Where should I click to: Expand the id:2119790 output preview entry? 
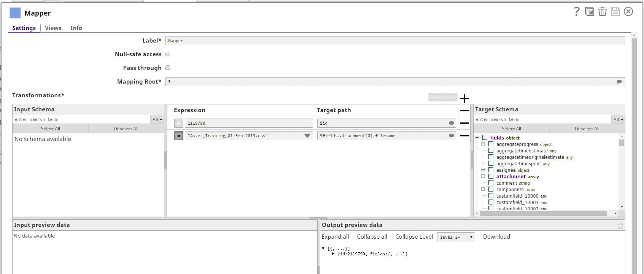(333, 254)
